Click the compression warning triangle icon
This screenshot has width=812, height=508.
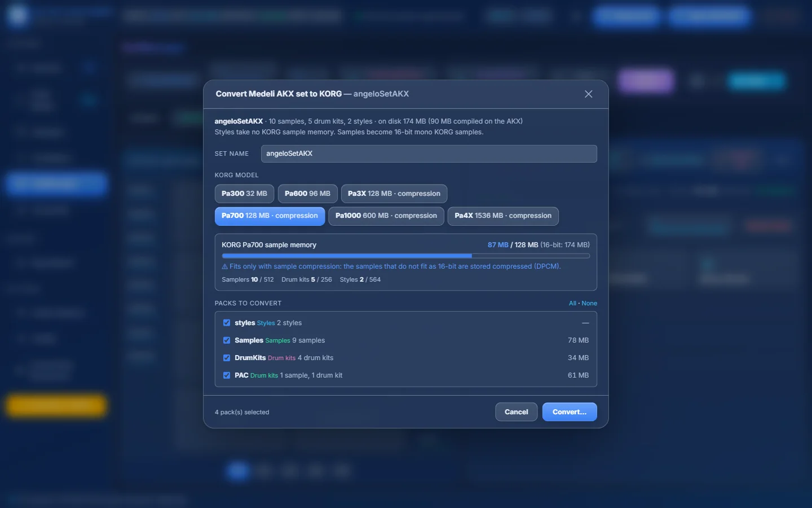point(225,266)
